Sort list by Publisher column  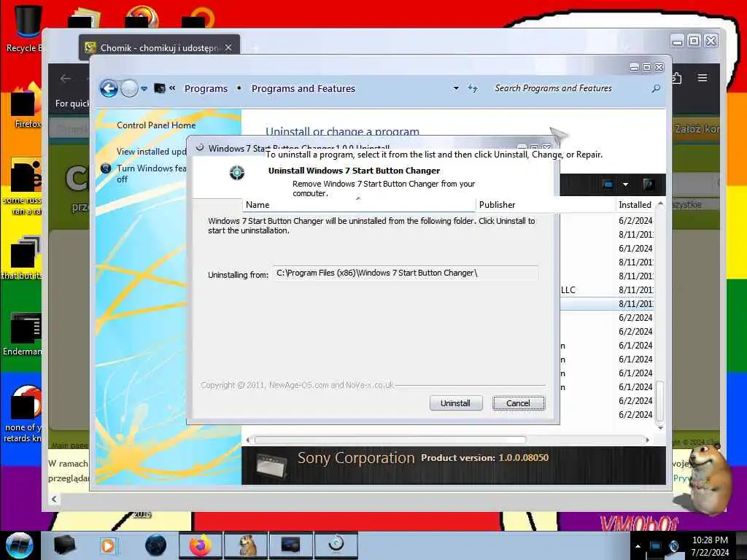click(x=546, y=205)
